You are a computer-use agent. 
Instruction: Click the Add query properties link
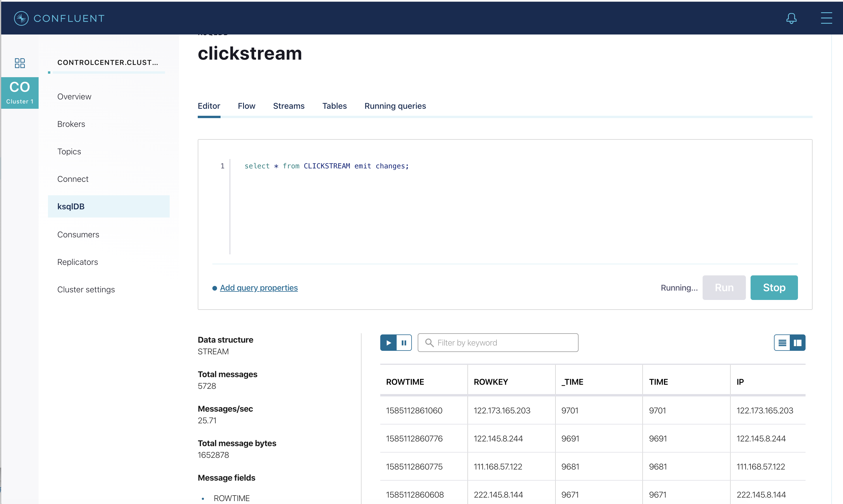(259, 287)
